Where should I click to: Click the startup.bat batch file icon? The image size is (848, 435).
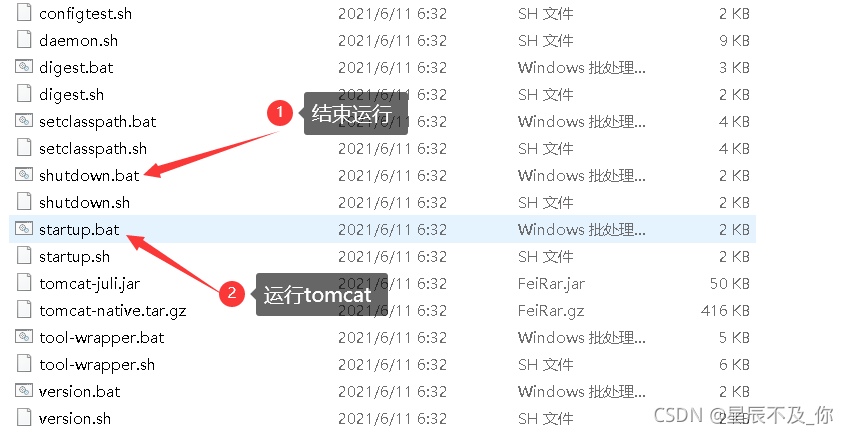(24, 229)
